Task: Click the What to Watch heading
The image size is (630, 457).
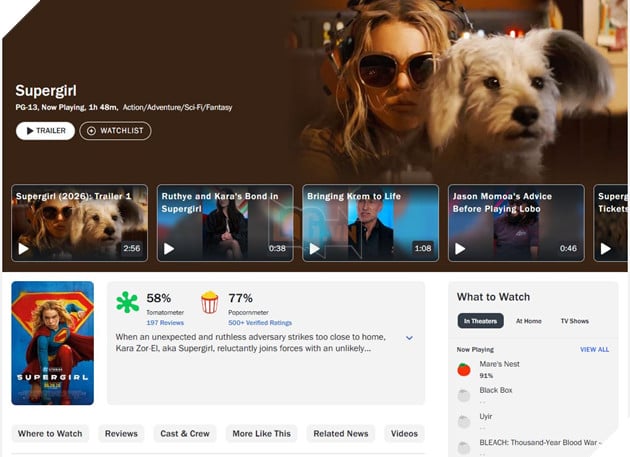Action: tap(493, 297)
